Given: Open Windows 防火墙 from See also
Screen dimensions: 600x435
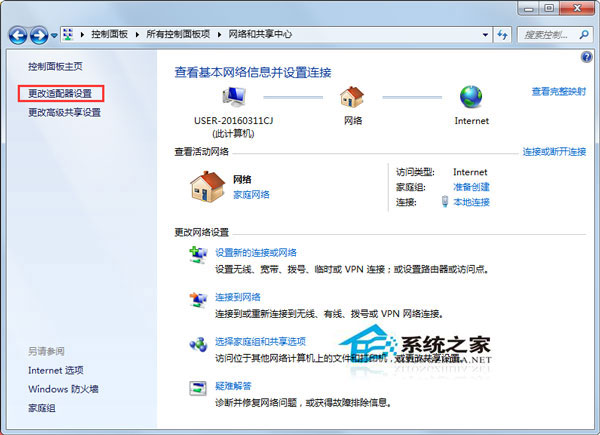Looking at the screenshot, I should [64, 389].
